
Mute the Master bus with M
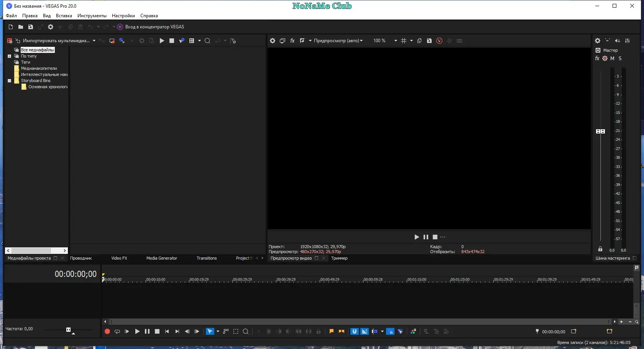point(613,58)
